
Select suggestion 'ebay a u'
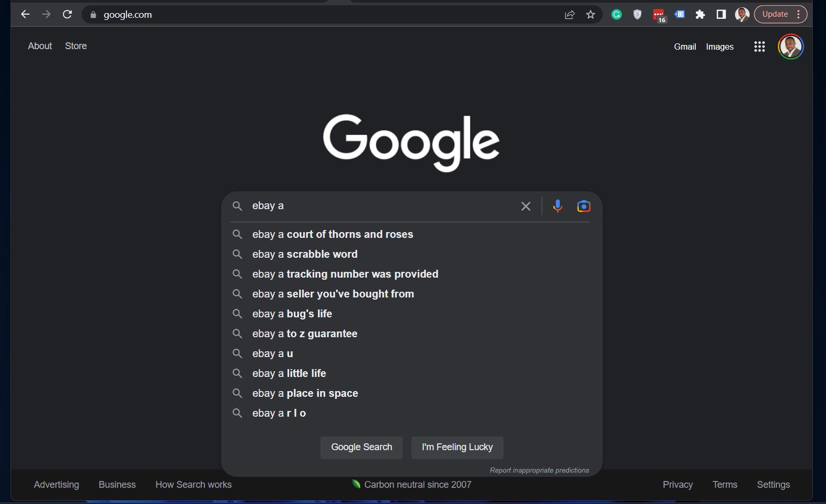click(x=412, y=353)
